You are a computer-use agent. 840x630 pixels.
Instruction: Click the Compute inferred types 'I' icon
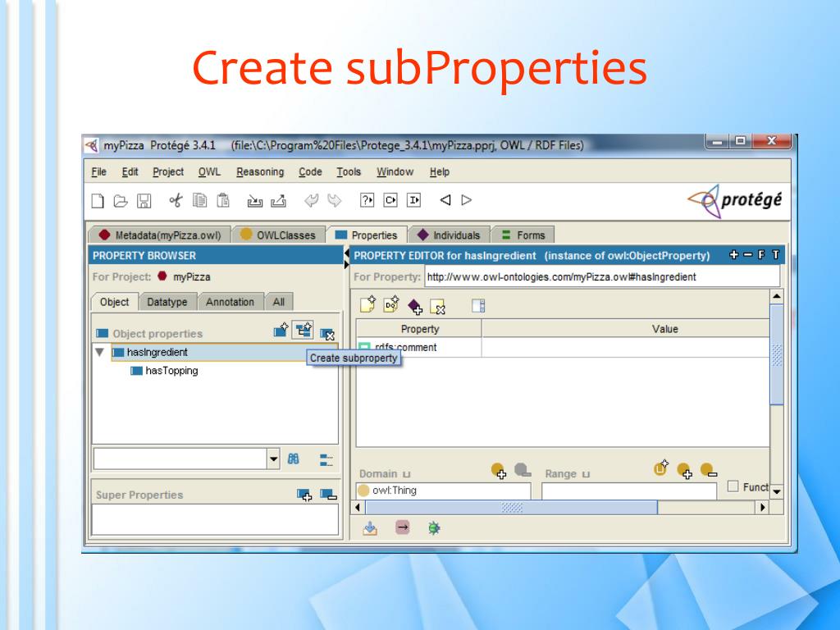click(x=413, y=200)
